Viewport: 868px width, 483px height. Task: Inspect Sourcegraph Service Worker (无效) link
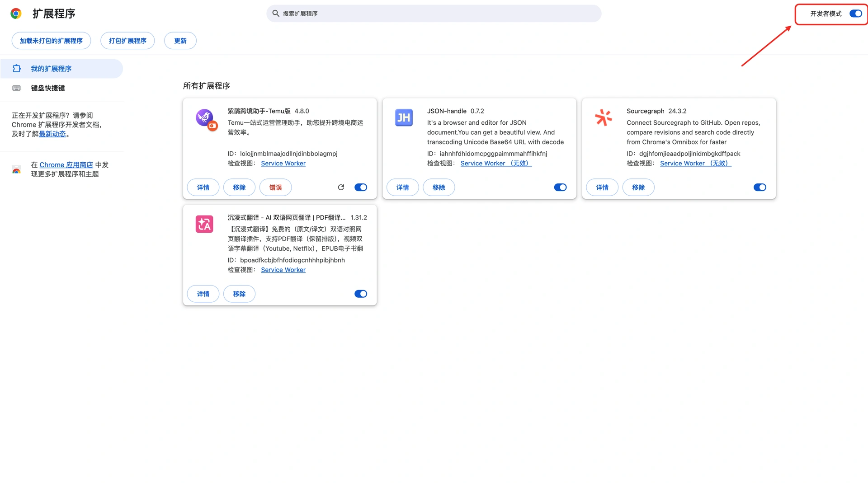pyautogui.click(x=695, y=164)
